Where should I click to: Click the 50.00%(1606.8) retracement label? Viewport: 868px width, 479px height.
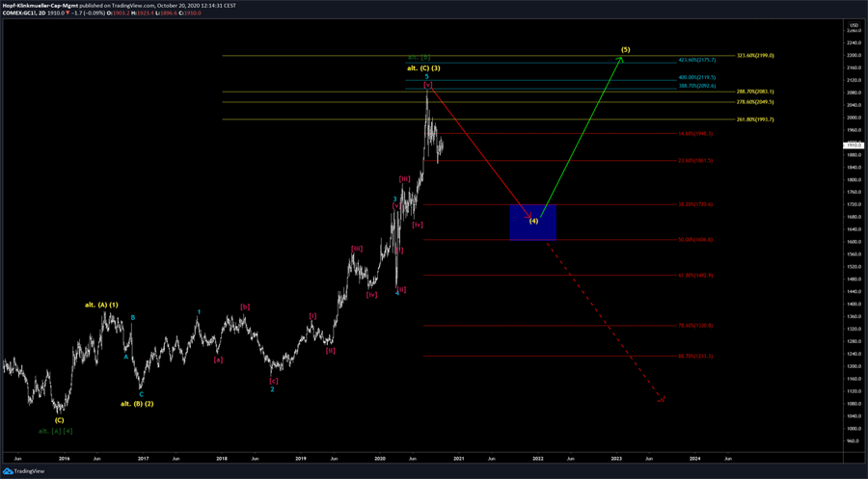693,240
